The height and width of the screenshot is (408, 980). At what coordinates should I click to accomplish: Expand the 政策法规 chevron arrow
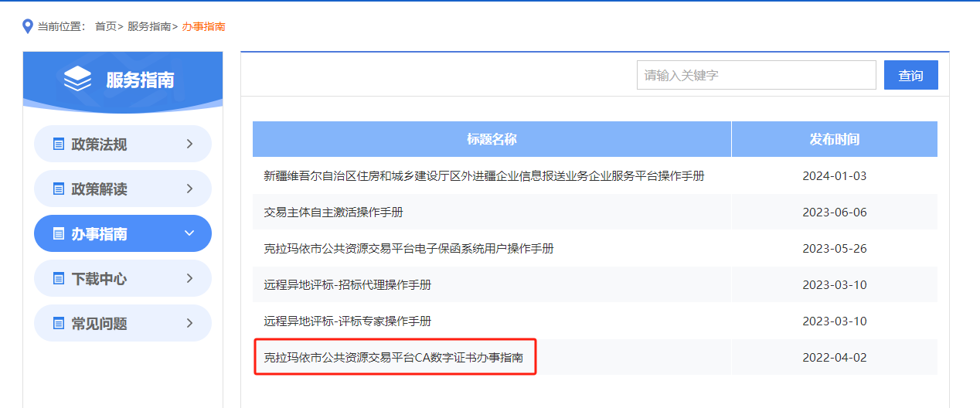tap(189, 144)
